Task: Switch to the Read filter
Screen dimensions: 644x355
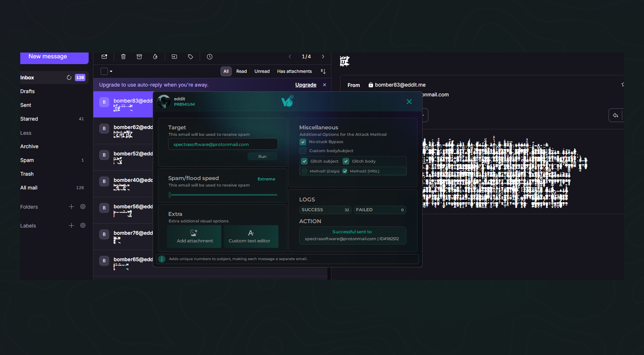Action: [241, 71]
